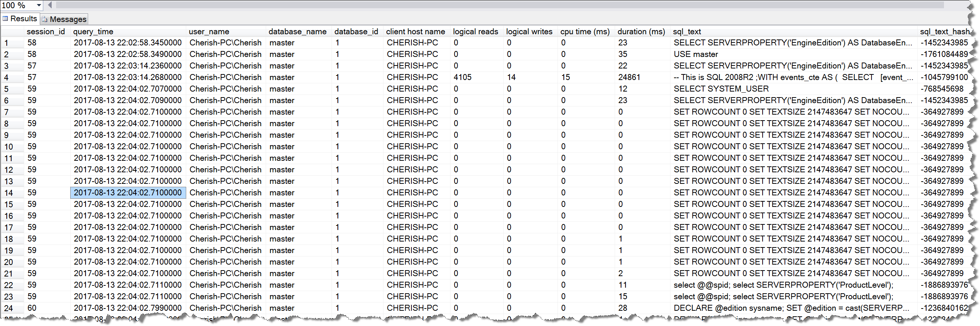Select row 4 by its row number

pos(12,78)
